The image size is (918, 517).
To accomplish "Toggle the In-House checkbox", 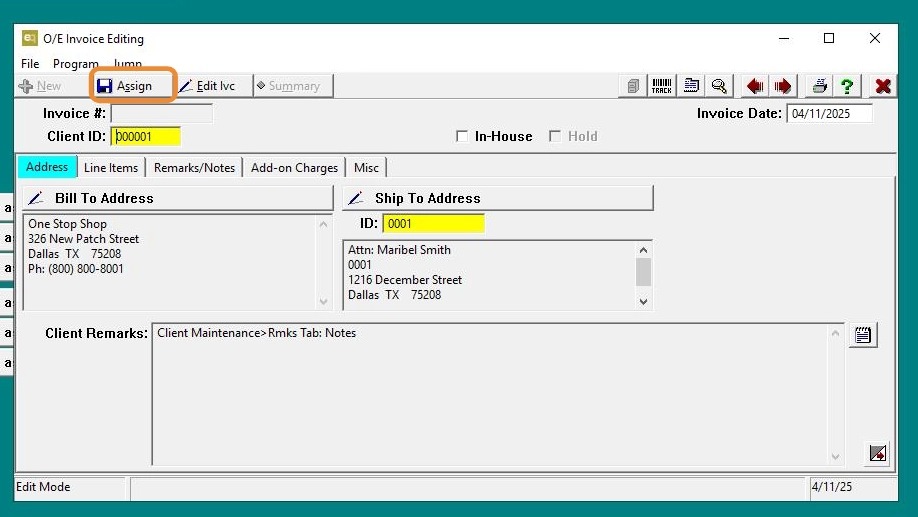I will click(x=462, y=136).
